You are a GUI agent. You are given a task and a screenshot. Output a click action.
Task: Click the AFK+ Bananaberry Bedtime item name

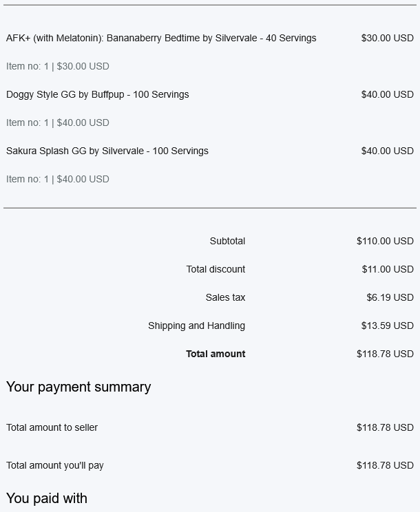point(161,38)
